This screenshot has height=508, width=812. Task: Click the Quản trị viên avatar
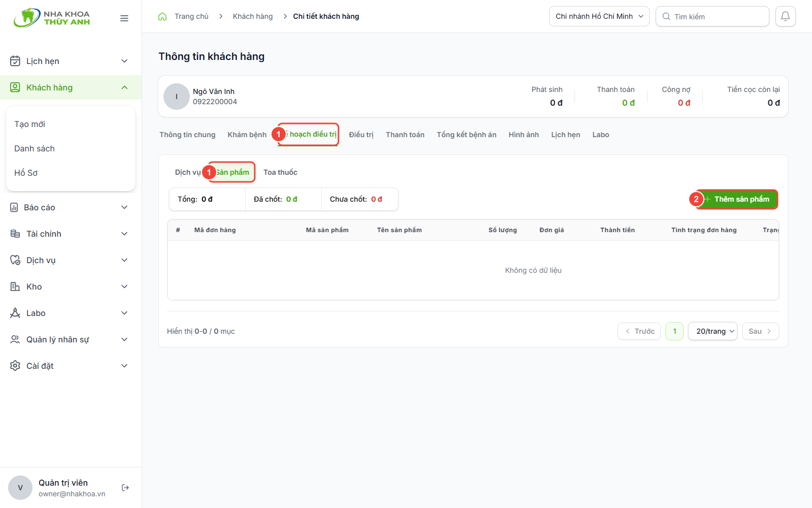(x=20, y=488)
